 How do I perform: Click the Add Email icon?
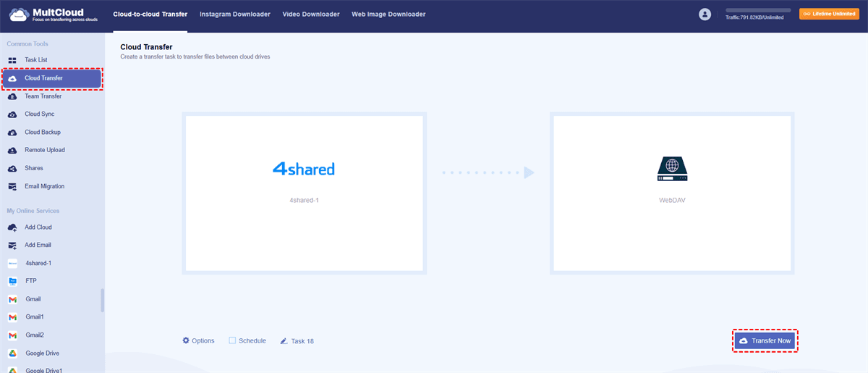12,246
